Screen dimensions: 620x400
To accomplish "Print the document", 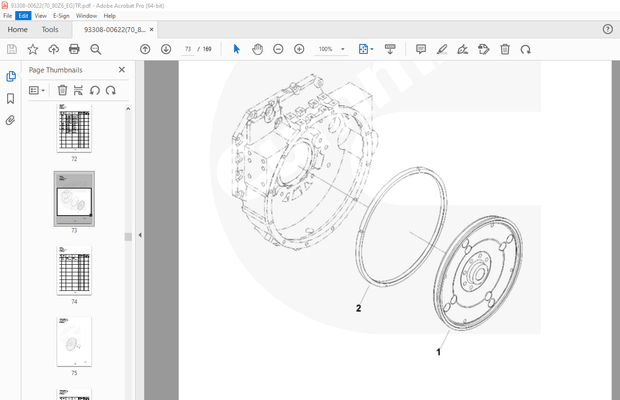I will pos(74,49).
